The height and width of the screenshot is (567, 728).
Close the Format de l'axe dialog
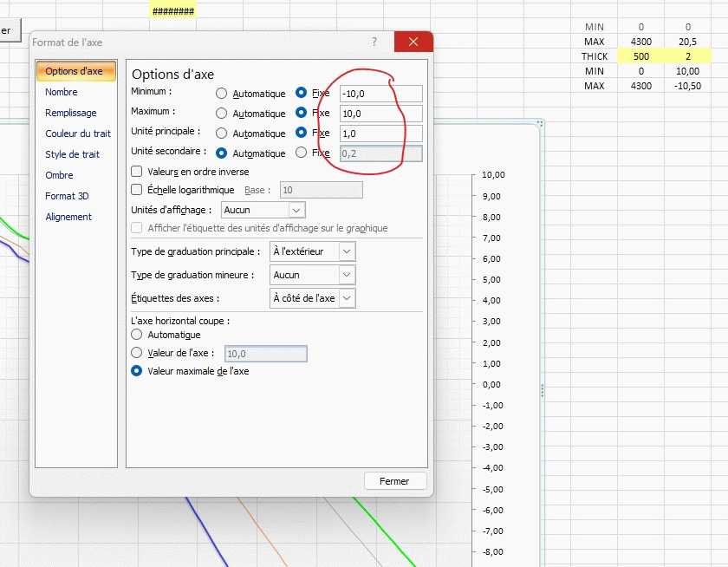[413, 42]
